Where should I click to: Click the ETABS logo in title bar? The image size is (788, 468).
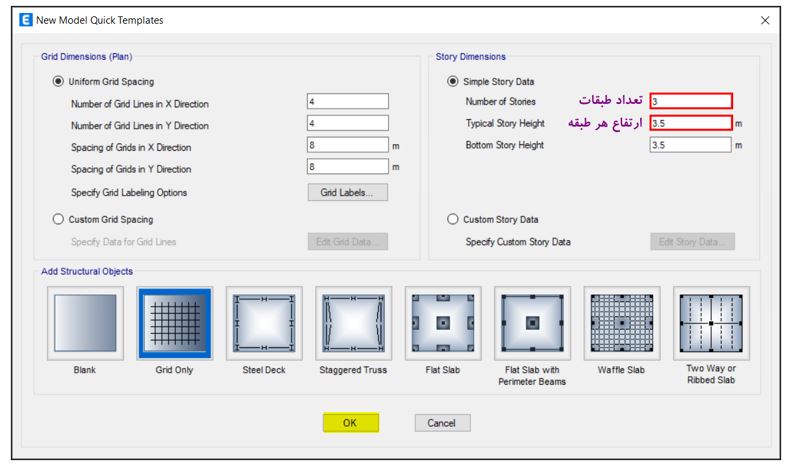coord(26,20)
